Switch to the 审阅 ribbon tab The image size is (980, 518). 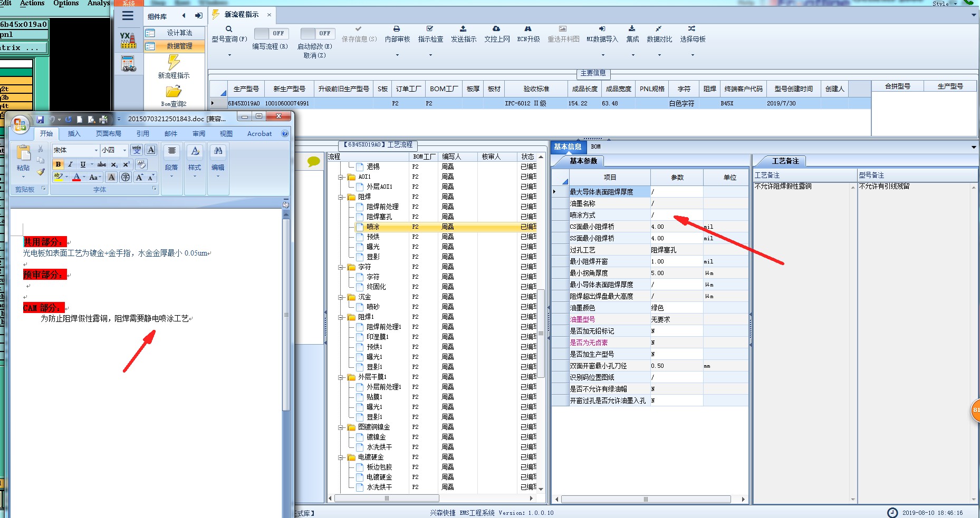pyautogui.click(x=199, y=134)
